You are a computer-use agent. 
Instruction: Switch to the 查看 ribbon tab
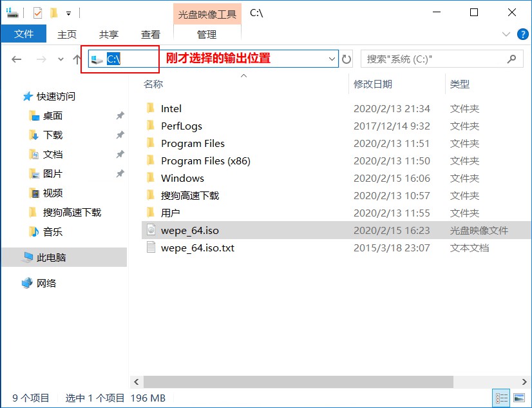point(151,34)
